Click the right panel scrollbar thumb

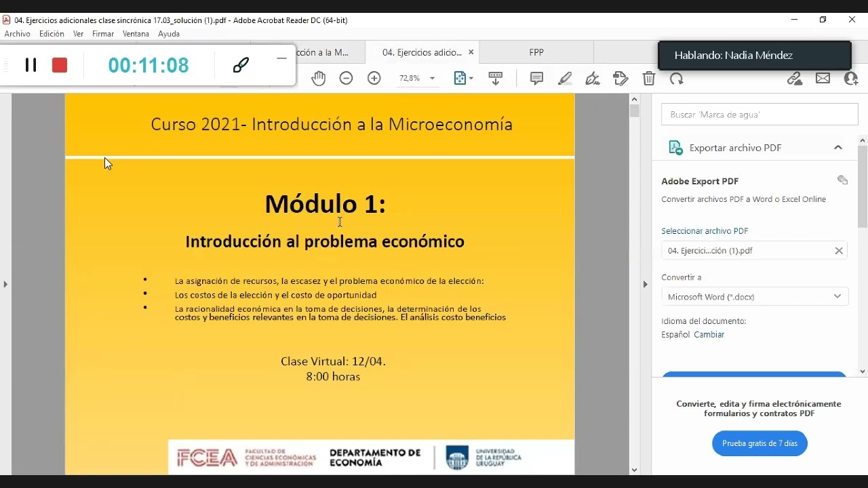coord(863,186)
